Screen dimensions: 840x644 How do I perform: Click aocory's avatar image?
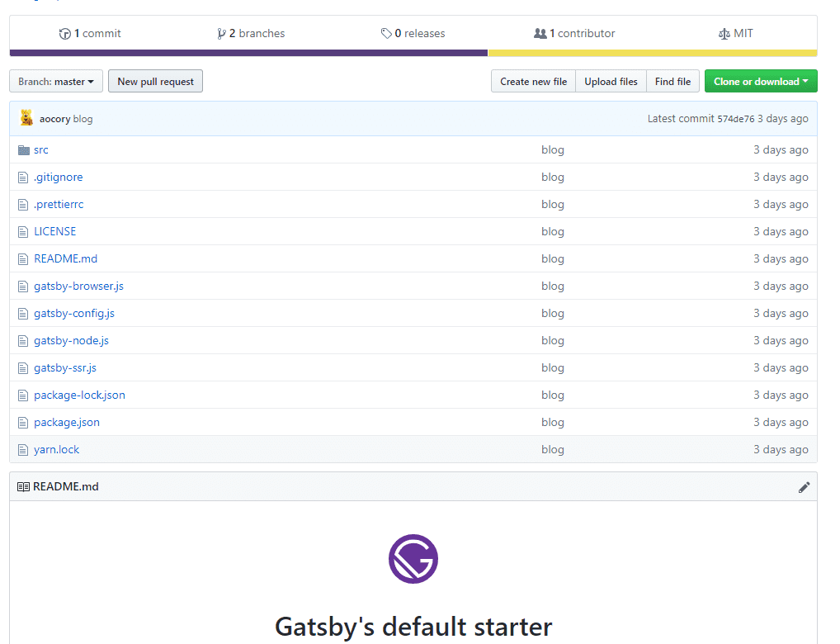26,117
